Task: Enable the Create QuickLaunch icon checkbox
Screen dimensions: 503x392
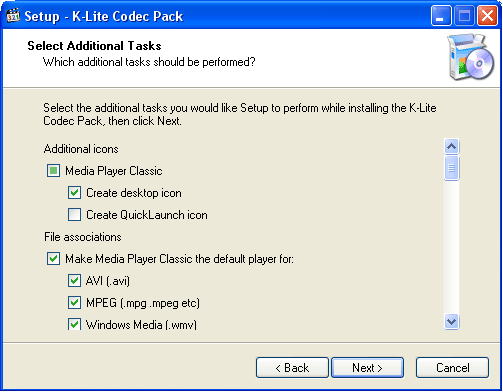Action: point(74,215)
